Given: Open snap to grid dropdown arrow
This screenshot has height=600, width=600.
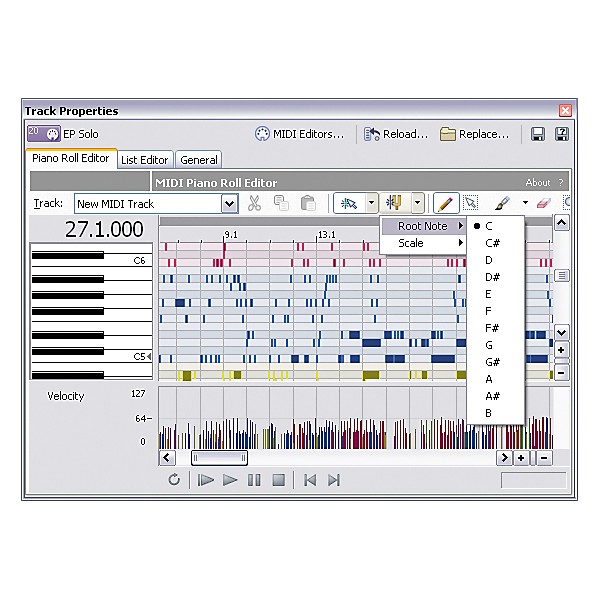Looking at the screenshot, I should (x=371, y=203).
